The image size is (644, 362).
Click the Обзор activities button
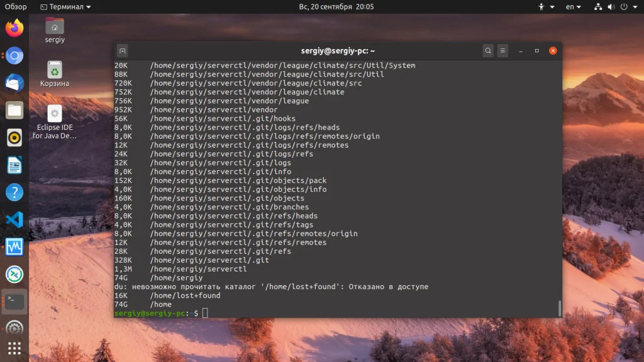16,6
